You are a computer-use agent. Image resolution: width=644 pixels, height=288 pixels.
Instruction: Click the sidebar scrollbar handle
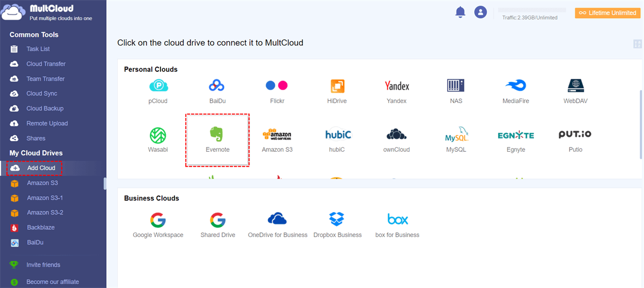point(105,183)
